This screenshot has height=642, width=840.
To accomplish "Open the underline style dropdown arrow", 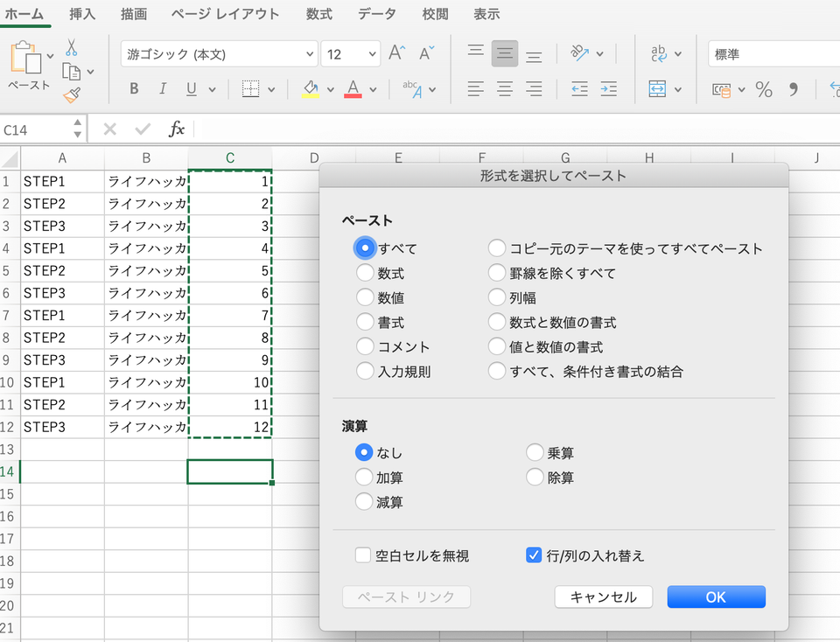I will click(x=212, y=90).
